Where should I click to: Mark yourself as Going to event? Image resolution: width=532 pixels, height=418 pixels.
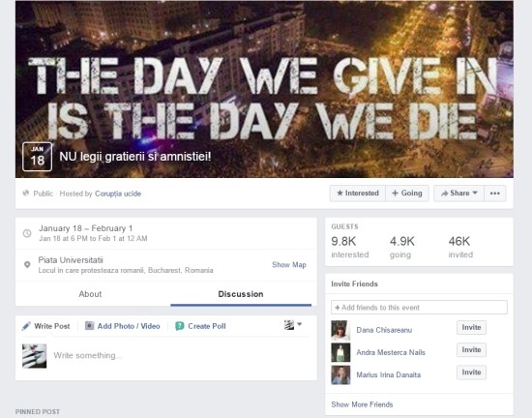click(407, 194)
